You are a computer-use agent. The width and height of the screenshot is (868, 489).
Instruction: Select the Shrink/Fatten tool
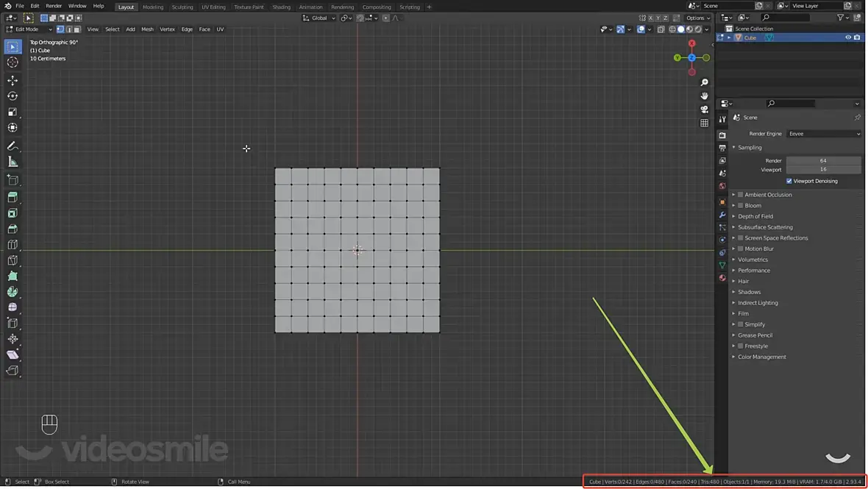[13, 338]
